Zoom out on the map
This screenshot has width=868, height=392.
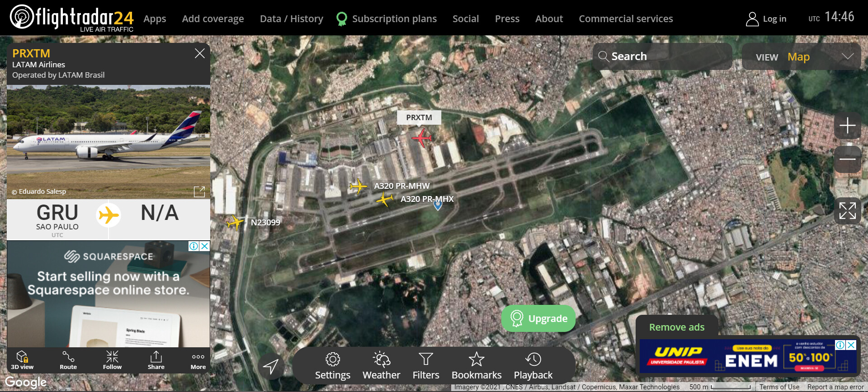(848, 159)
